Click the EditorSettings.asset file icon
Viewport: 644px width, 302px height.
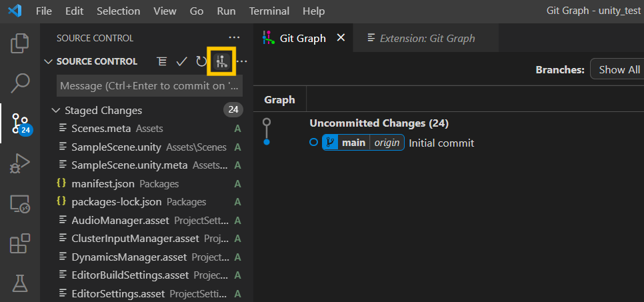[x=63, y=293]
